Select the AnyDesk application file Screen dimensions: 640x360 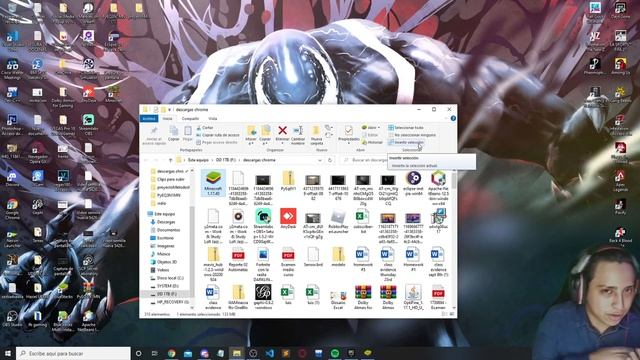pyautogui.click(x=288, y=219)
